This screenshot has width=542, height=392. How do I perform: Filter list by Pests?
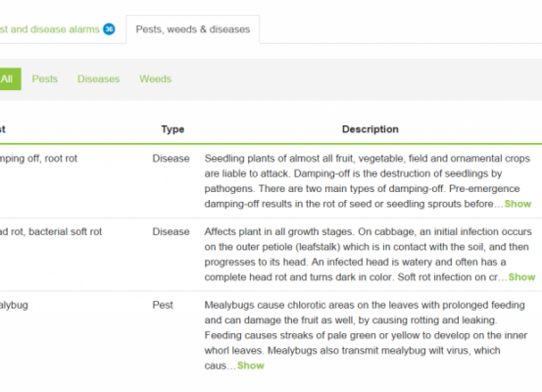pos(44,78)
